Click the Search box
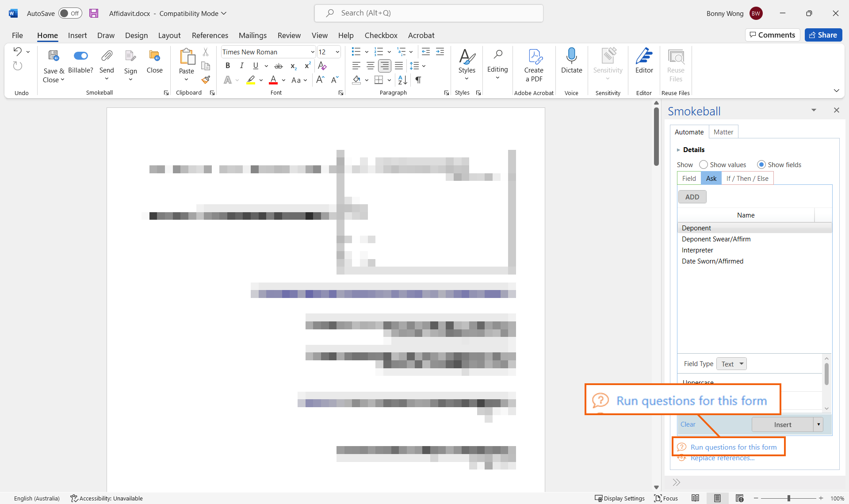 [x=428, y=13]
